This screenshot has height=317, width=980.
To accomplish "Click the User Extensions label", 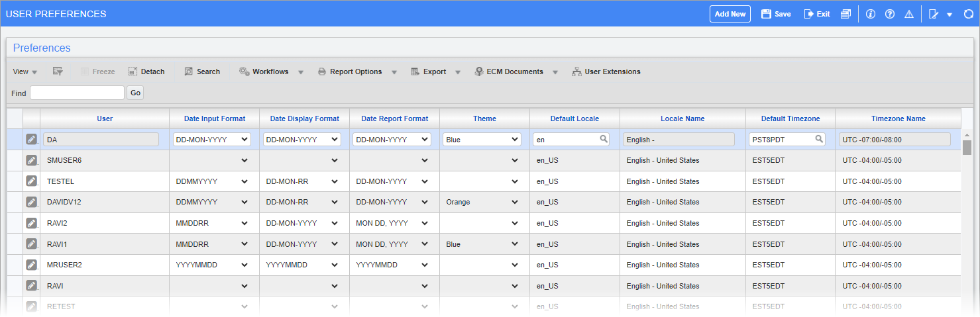I will tap(612, 71).
